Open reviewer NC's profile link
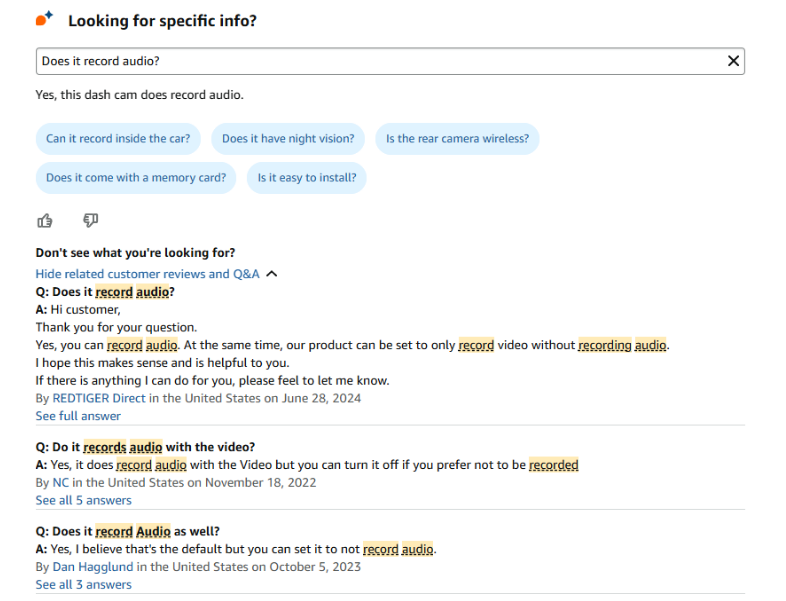Screen dimensions: 786x601 [x=61, y=482]
